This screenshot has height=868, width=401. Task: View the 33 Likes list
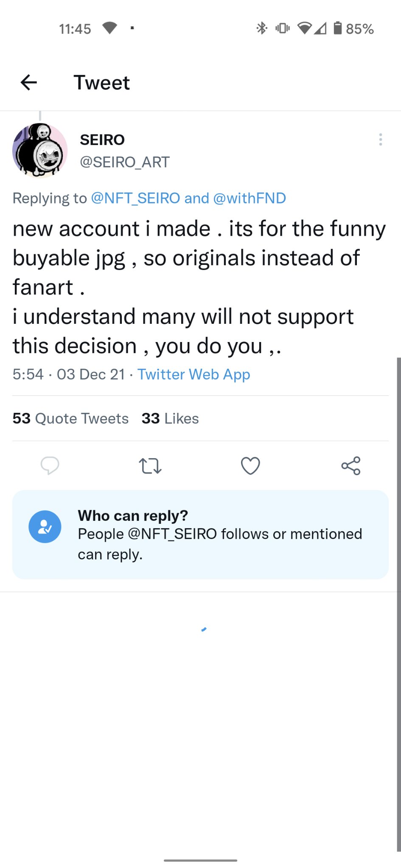(170, 419)
